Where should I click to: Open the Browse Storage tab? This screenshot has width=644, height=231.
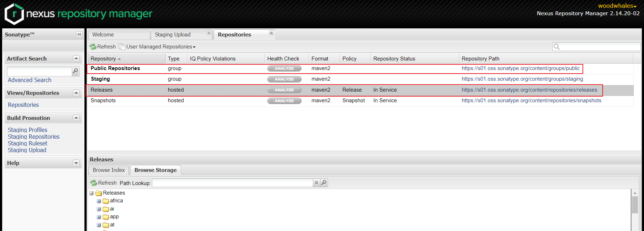click(x=156, y=170)
